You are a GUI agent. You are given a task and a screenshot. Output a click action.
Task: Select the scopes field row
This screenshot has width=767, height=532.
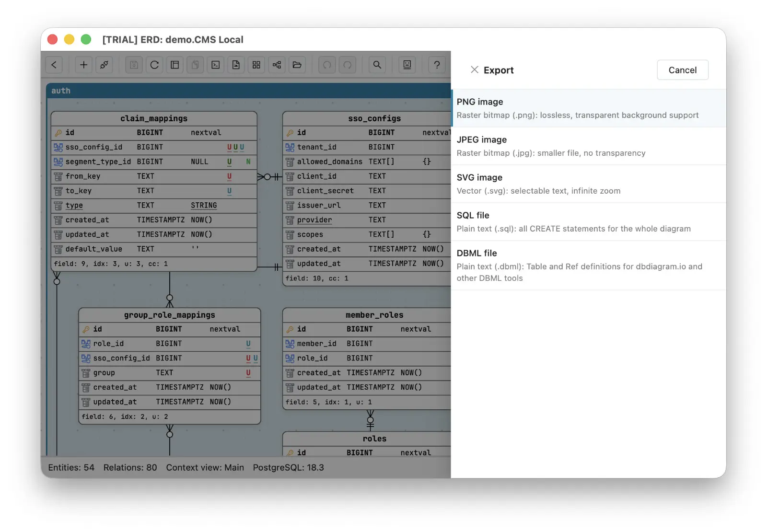tap(367, 234)
